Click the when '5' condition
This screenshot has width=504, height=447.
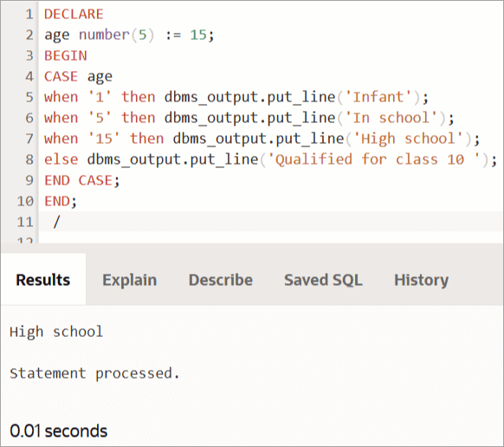point(78,118)
